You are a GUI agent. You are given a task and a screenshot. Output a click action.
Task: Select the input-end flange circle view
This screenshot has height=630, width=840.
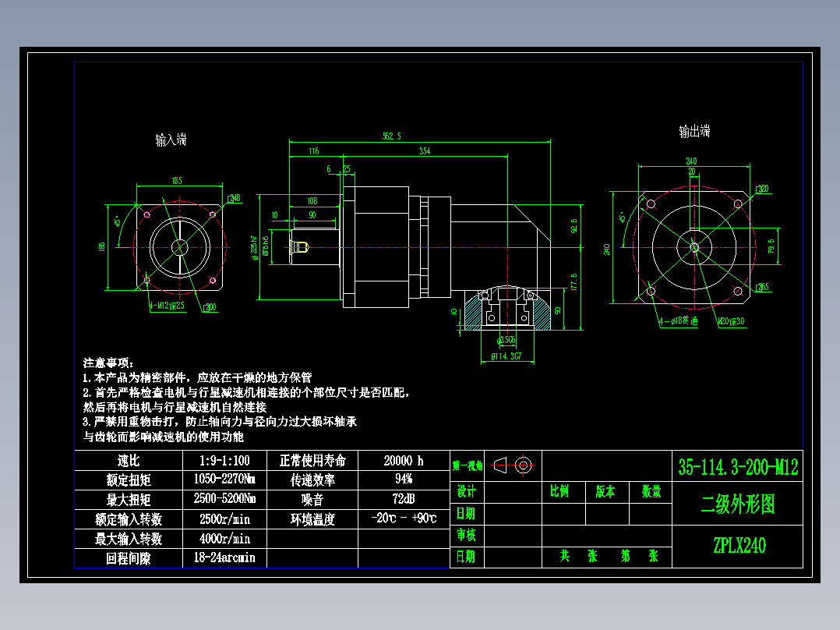click(181, 250)
